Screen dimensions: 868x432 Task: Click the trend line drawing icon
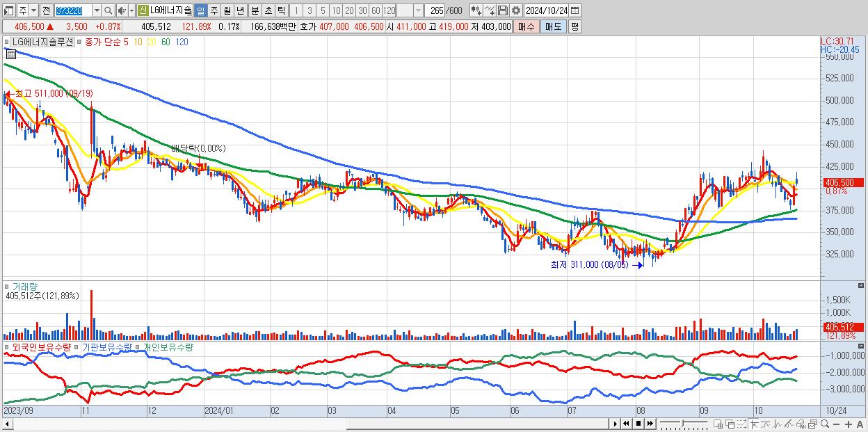coord(766,424)
